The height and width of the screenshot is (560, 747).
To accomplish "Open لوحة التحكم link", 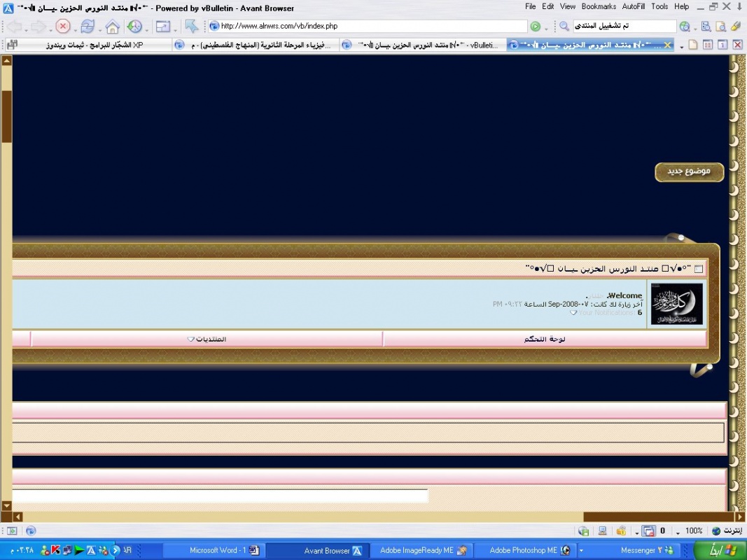I will (545, 339).
